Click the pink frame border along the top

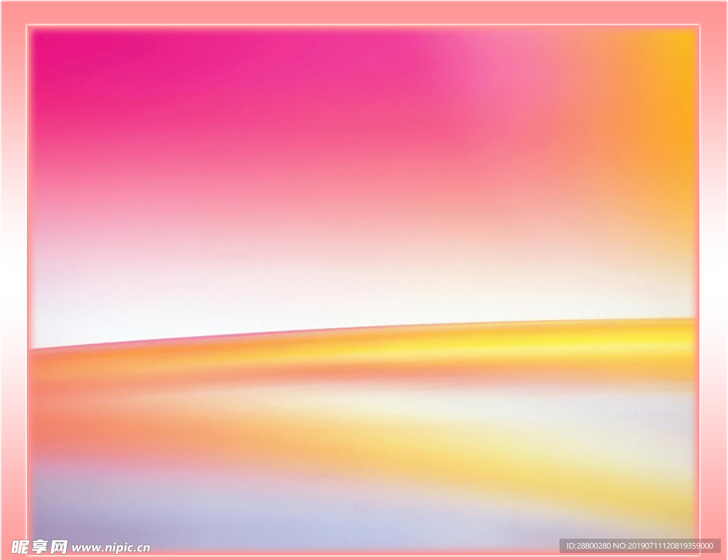point(364,13)
